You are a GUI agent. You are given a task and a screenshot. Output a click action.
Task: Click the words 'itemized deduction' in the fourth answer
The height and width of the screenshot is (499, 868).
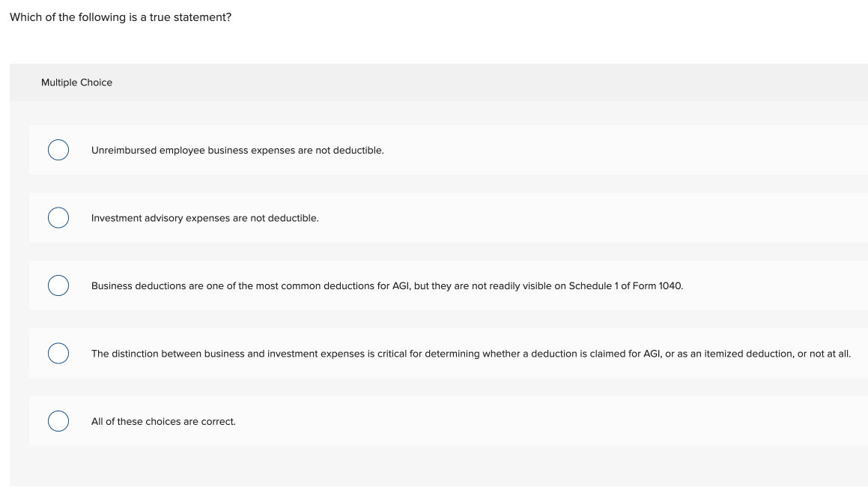[x=750, y=354]
